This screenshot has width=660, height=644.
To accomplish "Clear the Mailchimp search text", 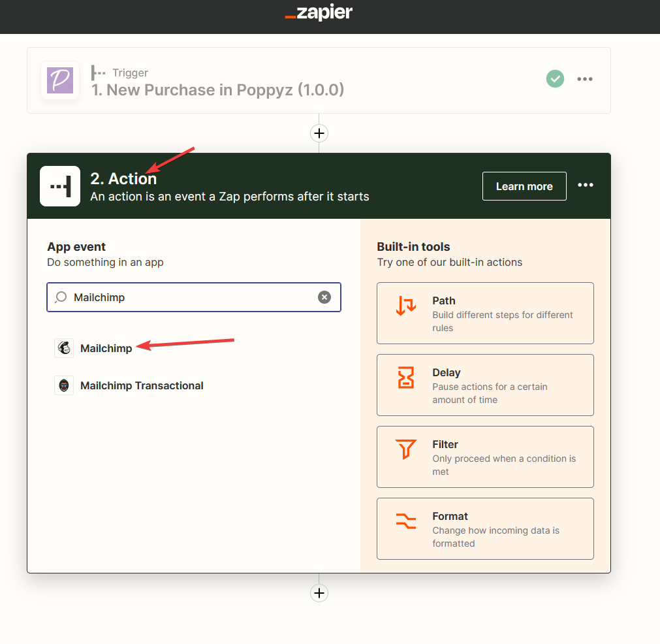I will 324,297.
